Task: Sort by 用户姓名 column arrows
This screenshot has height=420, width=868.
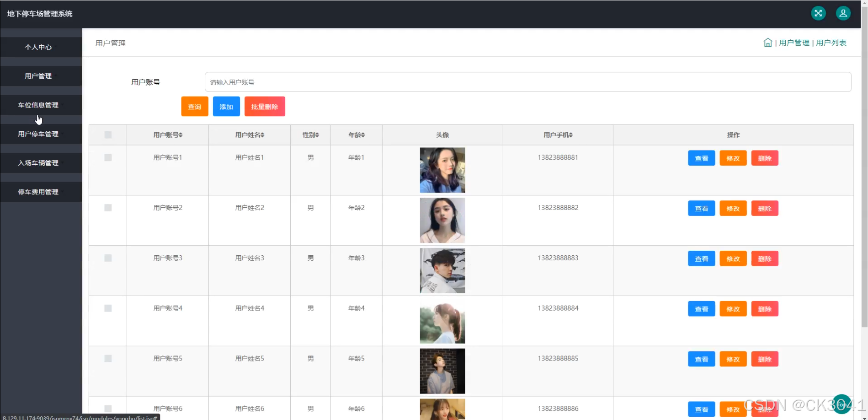Action: point(262,135)
